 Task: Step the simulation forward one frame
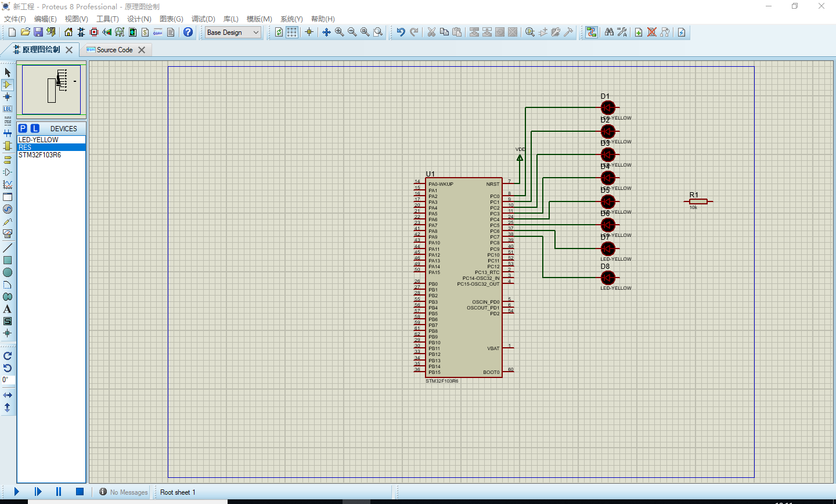pyautogui.click(x=38, y=492)
